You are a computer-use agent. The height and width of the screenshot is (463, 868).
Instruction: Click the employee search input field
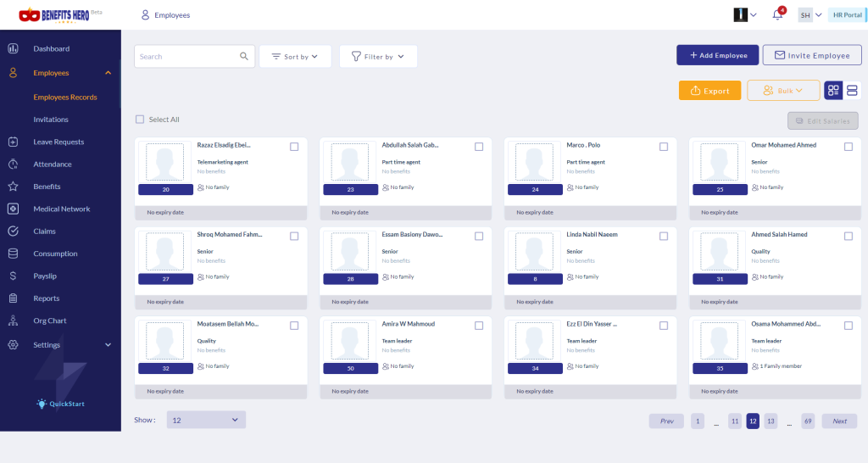click(186, 57)
